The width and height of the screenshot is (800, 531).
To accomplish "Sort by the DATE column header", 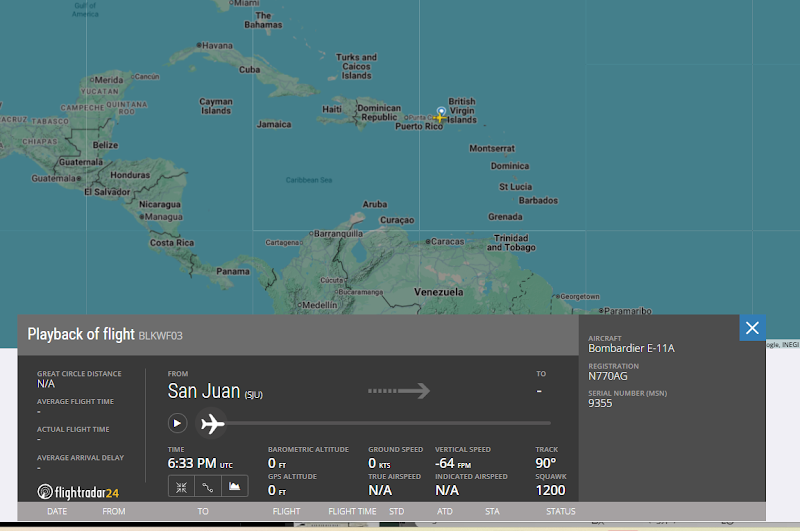I will (x=57, y=512).
